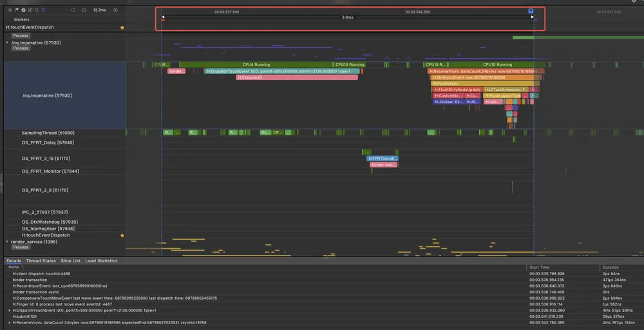644x330 pixels.
Task: Click the flag marker icon in toolbar
Action: click(17, 10)
